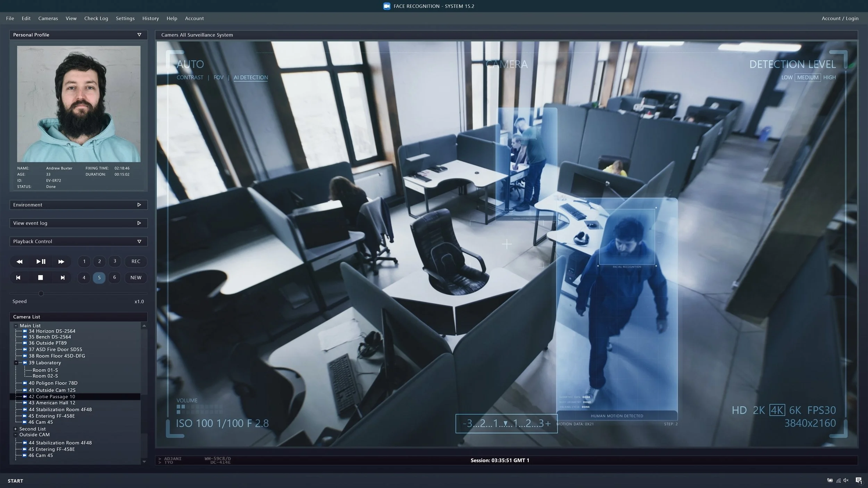Set detection level to LOW
The height and width of the screenshot is (488, 868).
coord(787,77)
